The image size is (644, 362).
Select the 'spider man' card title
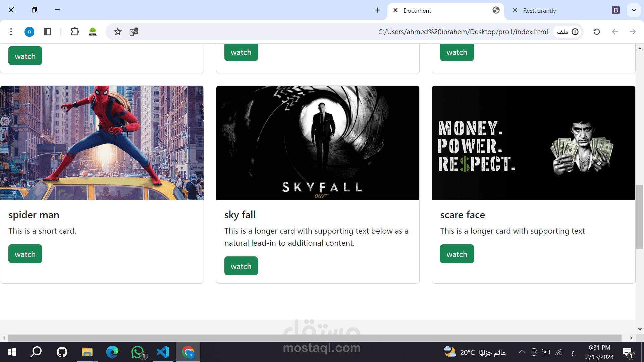(34, 215)
